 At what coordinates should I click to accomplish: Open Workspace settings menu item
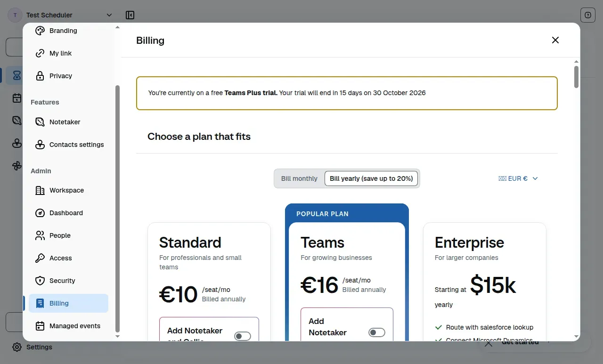(x=69, y=190)
